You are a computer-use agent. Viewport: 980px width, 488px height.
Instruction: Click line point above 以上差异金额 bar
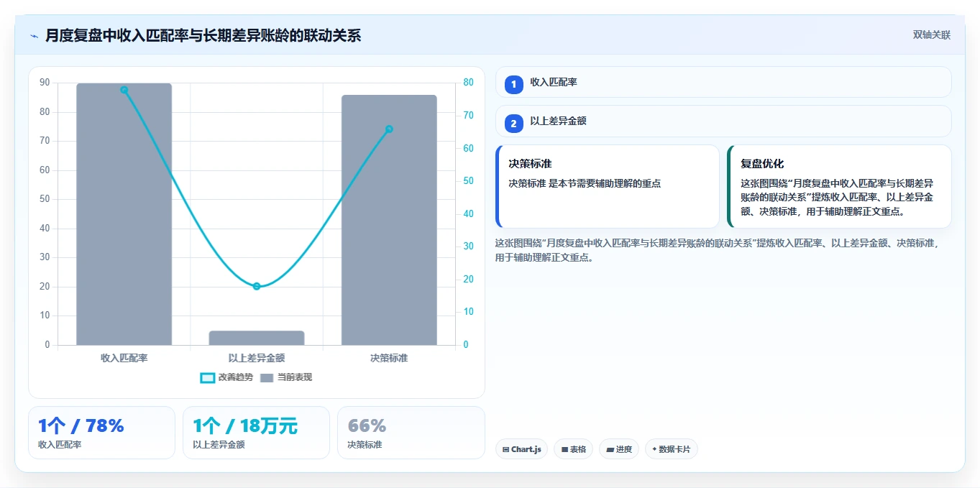click(x=257, y=286)
